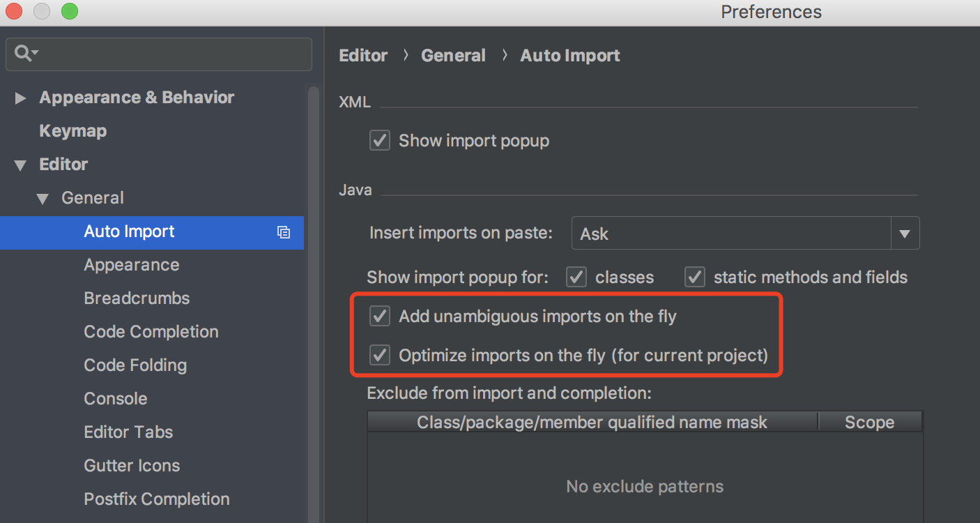Open the Keymap settings page
Screen dimensions: 980x523
[x=73, y=130]
